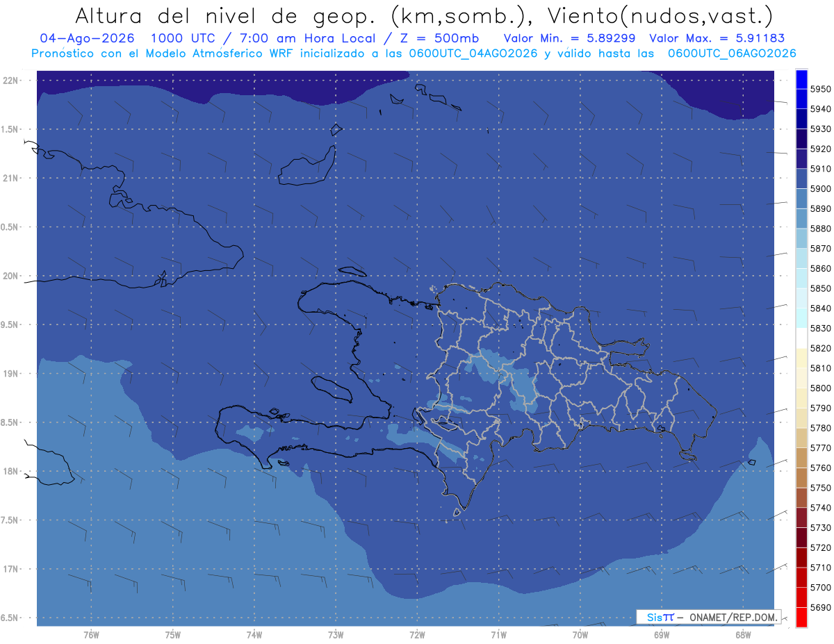Viewport: 834px width, 644px height.
Task: Click the 76W longitude axis label
Action: pos(91,635)
